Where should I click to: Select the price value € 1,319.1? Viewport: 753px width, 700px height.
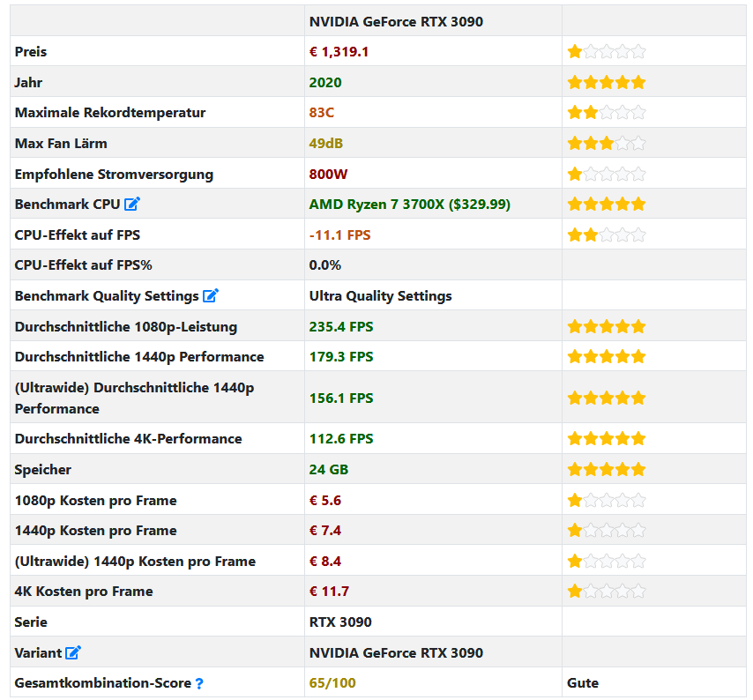(x=339, y=51)
